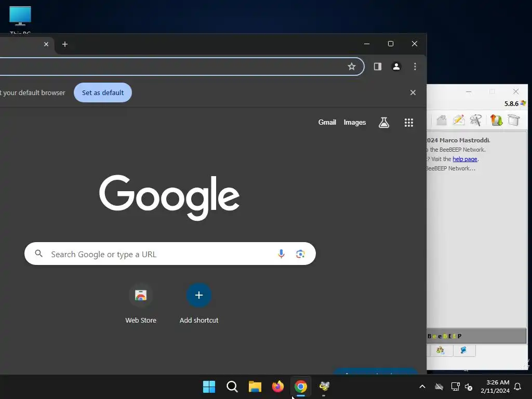The height and width of the screenshot is (399, 532).
Task: Bookmark this tab with the star icon
Action: (352, 66)
